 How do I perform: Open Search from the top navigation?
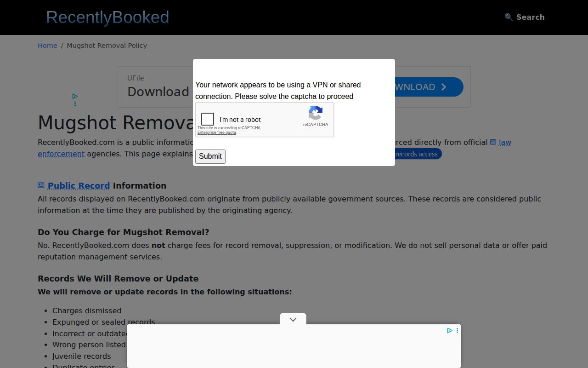coord(525,17)
